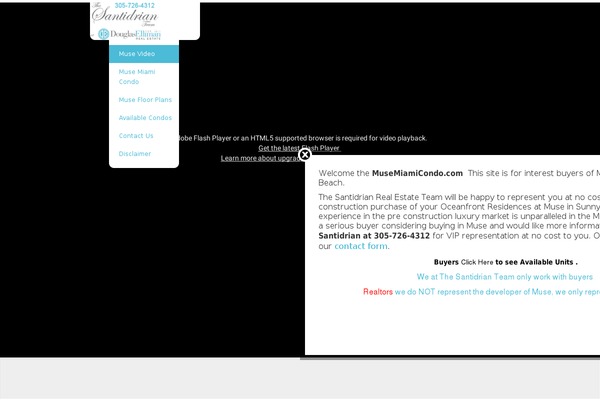This screenshot has height=400, width=600.
Task: Click the bold 'Santidrian at 305-726-4312' popup text
Action: [x=374, y=236]
